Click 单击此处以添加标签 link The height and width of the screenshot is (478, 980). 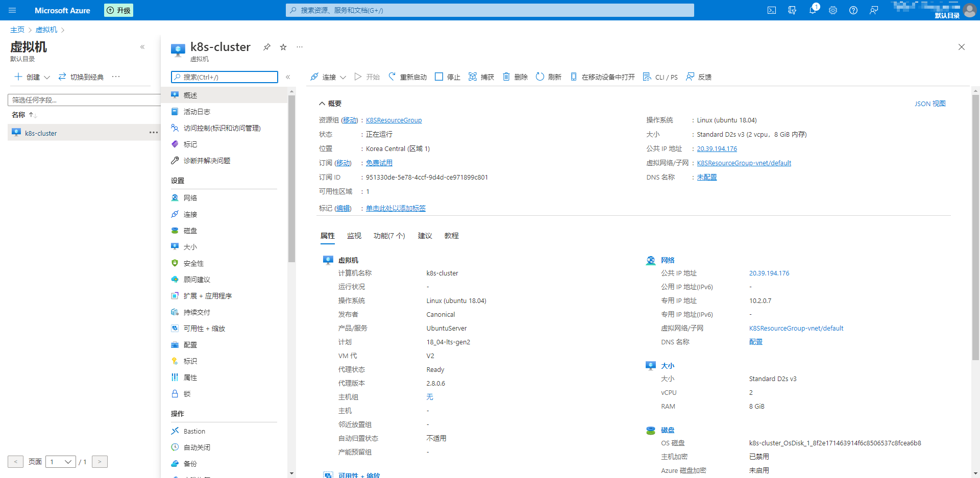pos(396,208)
